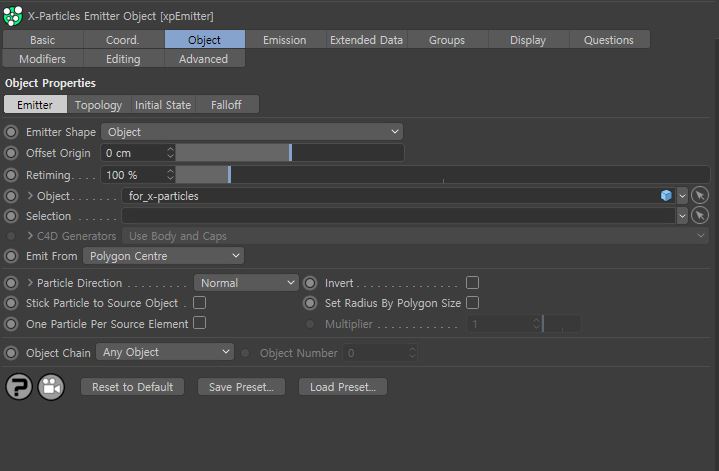Check Stick Particle to Source Object
The image size is (719, 471).
click(199, 303)
